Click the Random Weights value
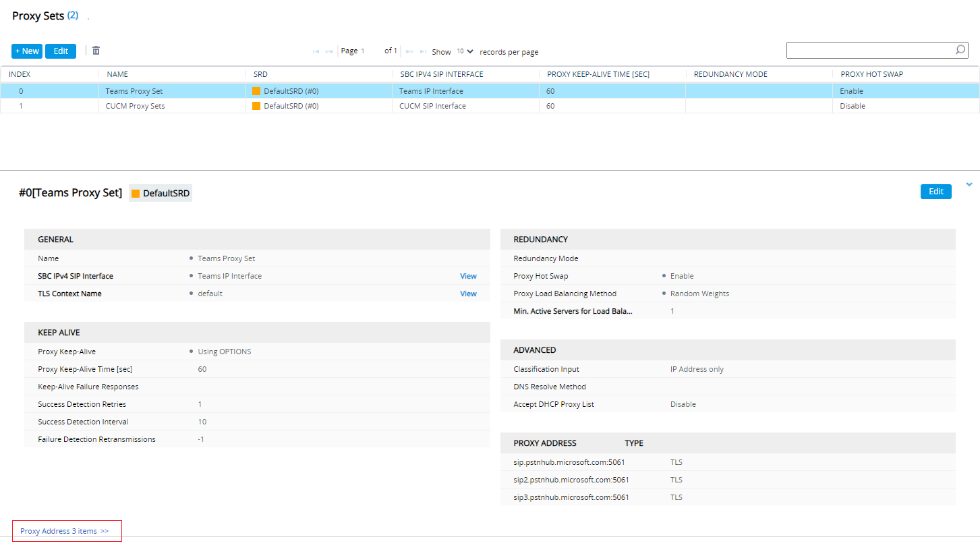980x558 pixels. point(699,294)
